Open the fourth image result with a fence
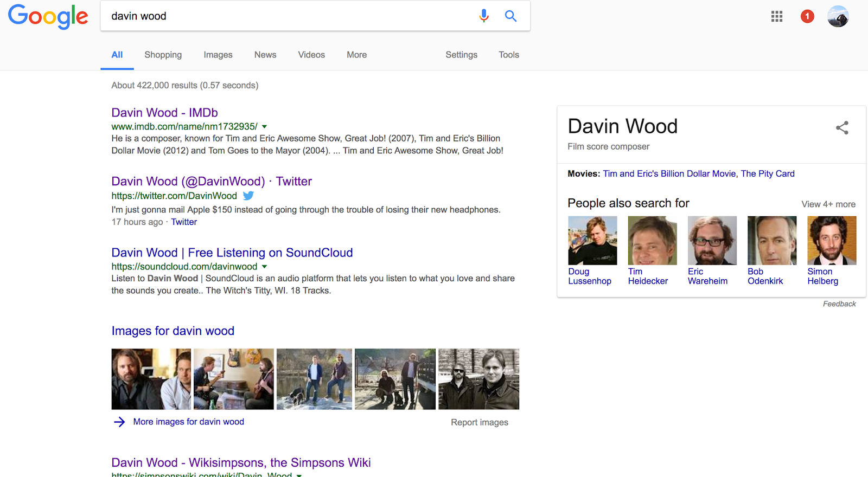The width and height of the screenshot is (868, 477). (395, 379)
